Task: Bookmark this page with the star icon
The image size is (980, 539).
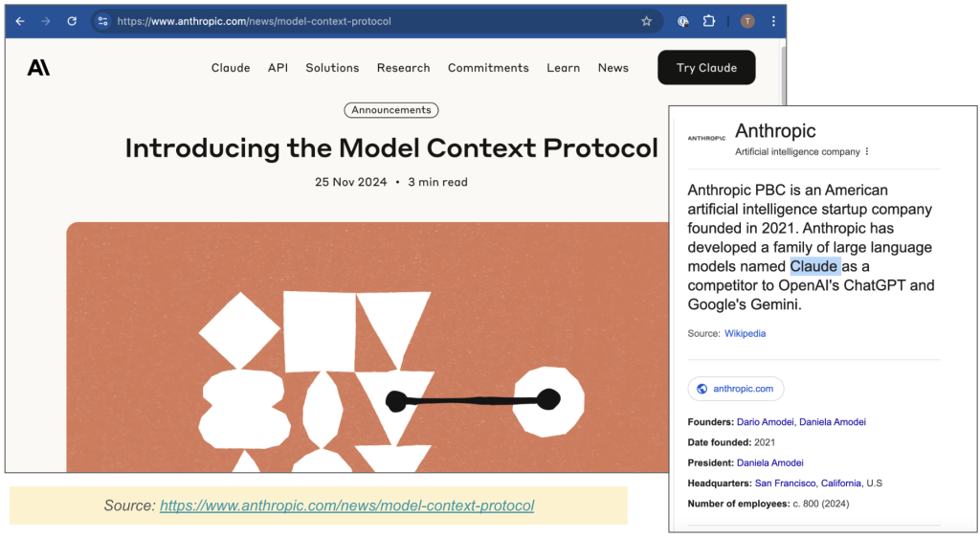Action: point(646,21)
